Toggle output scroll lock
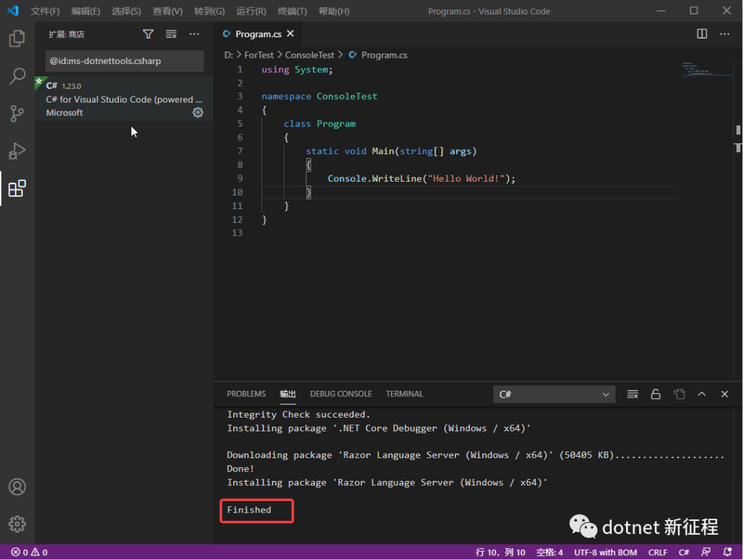The image size is (743, 560). tap(656, 394)
